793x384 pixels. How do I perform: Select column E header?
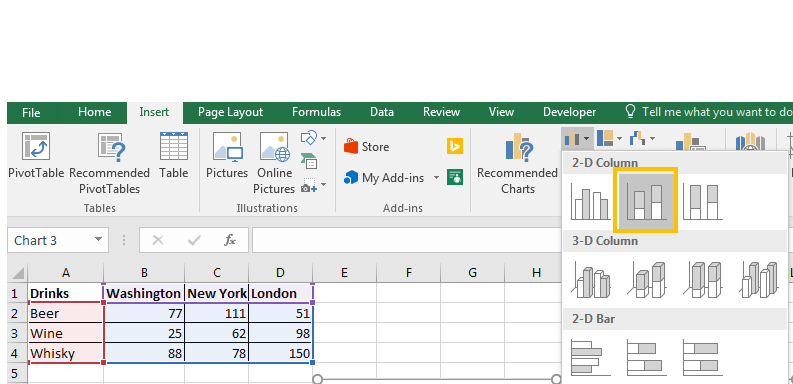[x=344, y=273]
